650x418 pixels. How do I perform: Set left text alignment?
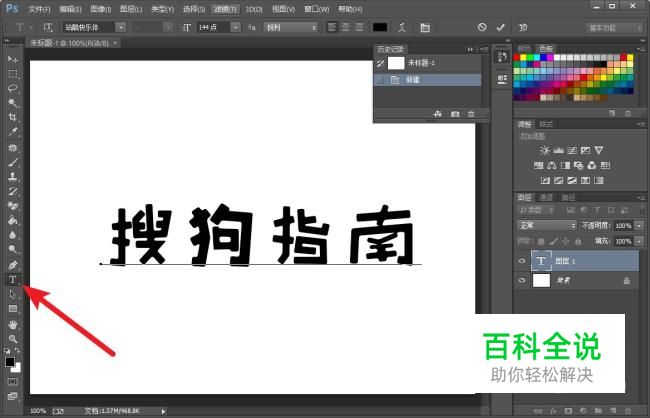click(332, 27)
